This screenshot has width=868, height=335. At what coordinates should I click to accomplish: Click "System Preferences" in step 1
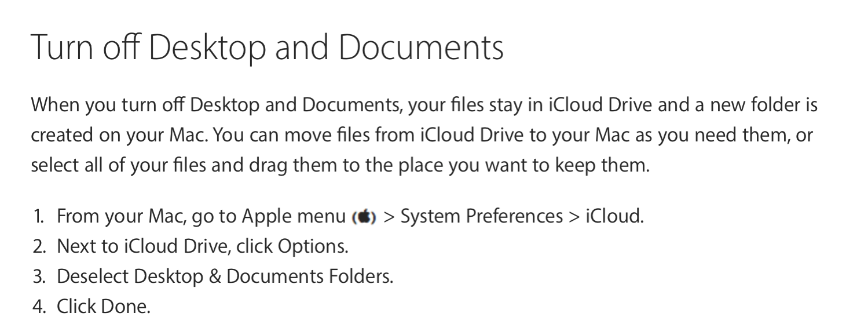coord(481,217)
